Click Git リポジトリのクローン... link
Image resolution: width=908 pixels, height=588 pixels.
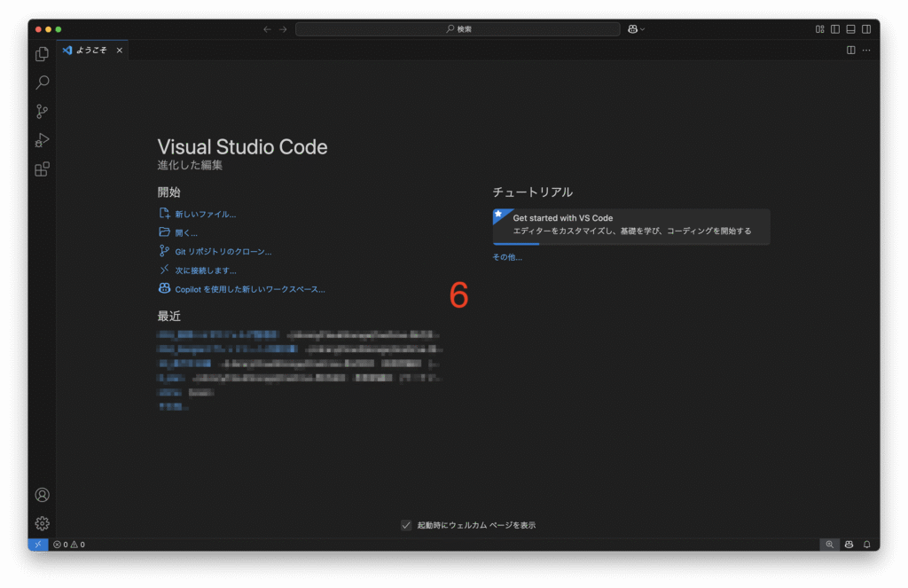223,251
